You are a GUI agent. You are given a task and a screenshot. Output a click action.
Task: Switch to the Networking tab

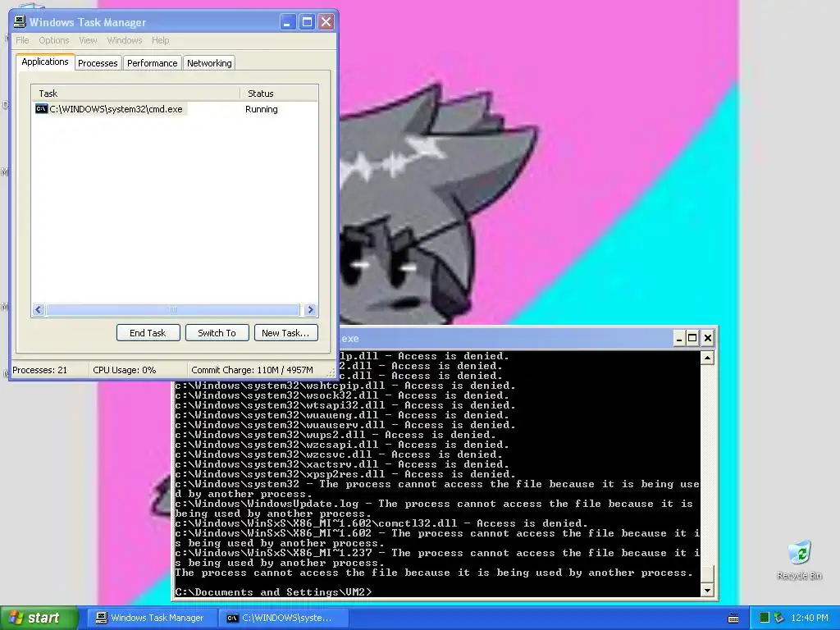point(209,63)
